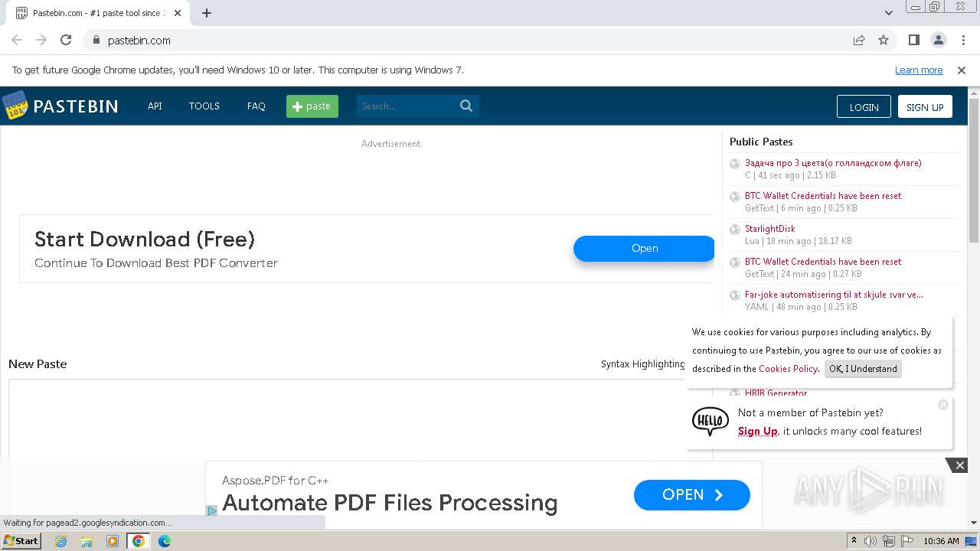Launch Microsoft Edge from the taskbar
This screenshot has width=980, height=551.
(164, 541)
